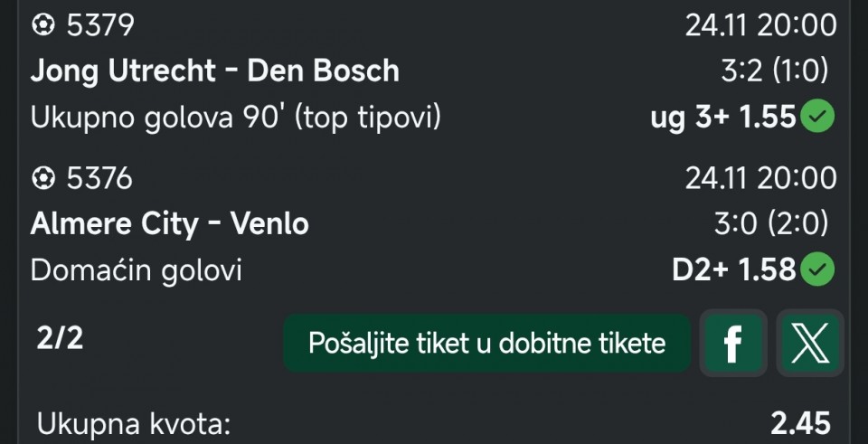Click the 2/2 winning picks counter
The width and height of the screenshot is (868, 444).
[59, 339]
